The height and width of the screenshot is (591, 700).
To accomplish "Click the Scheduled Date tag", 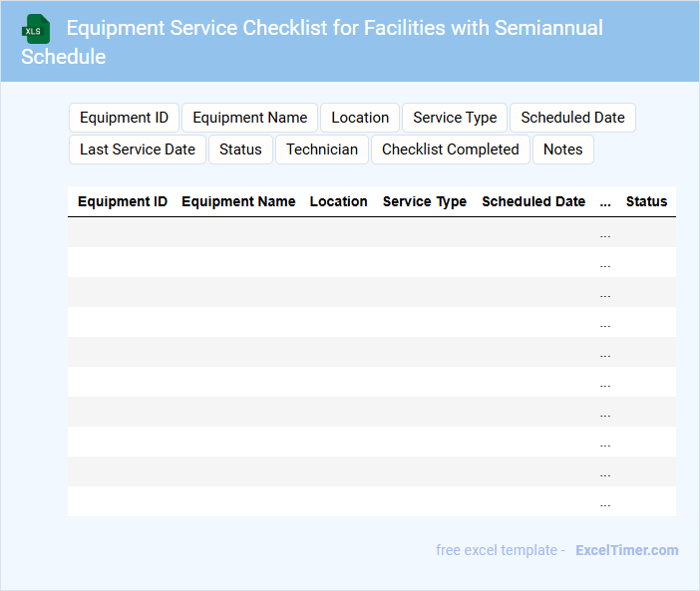I will [x=572, y=118].
